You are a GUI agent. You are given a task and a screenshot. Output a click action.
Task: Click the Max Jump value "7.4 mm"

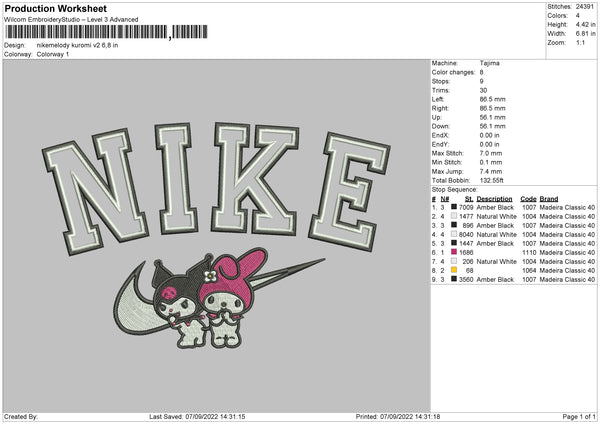pos(491,171)
